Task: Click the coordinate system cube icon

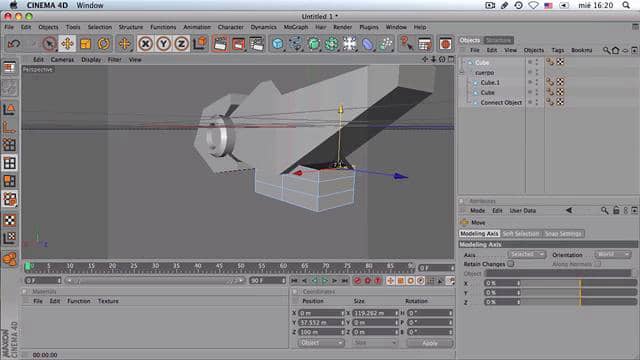Action: [x=200, y=44]
